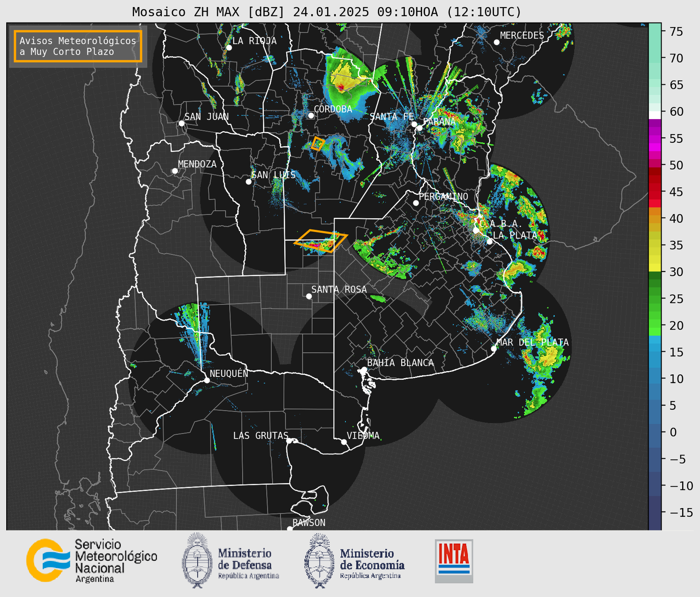Click the RAWSON city label
Viewport: 700px width, 597px height.
tap(309, 523)
